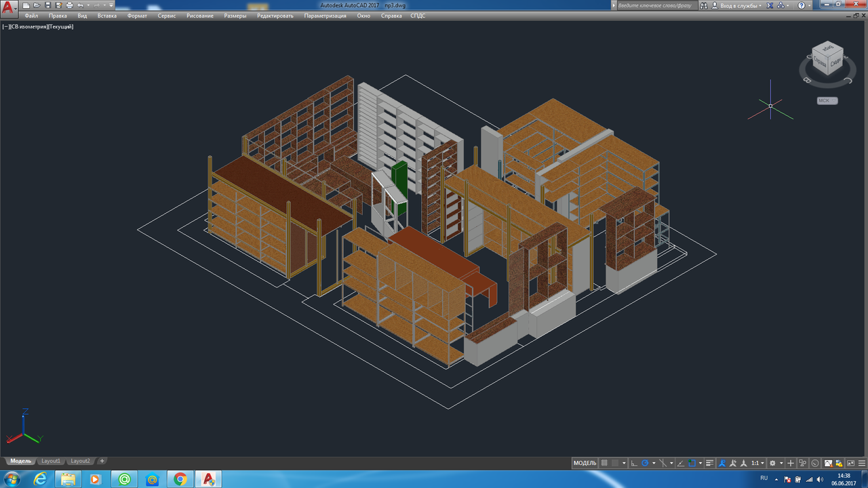Click the Save icon in quick access
This screenshot has height=488, width=868.
[x=47, y=5]
